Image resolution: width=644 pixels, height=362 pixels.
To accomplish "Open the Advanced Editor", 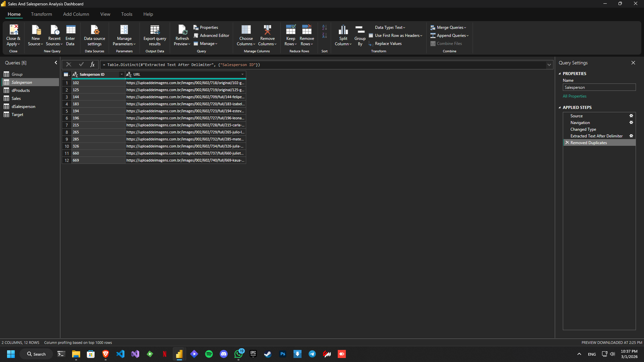I will point(211,36).
